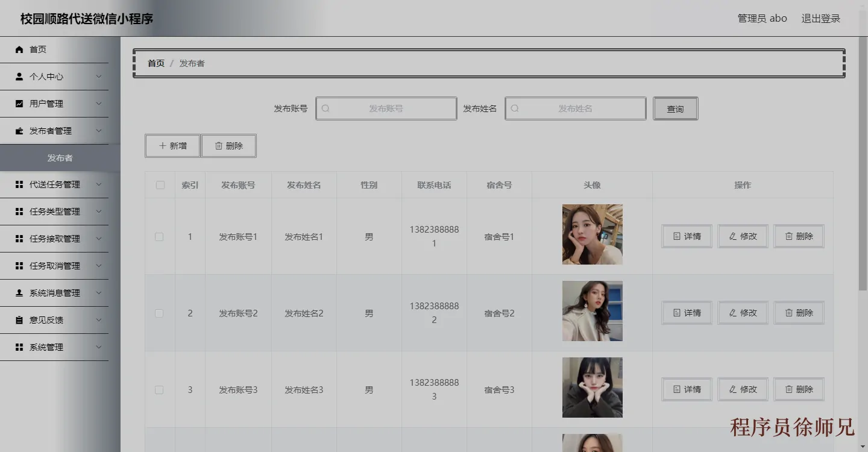
Task: Check the checkbox for 发布账号2 row
Action: [159, 313]
